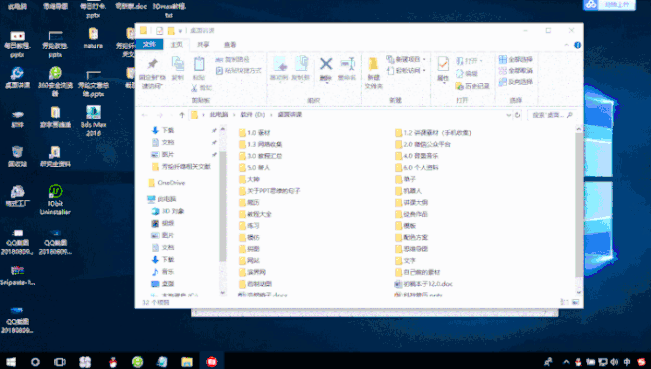Click the Cut (剪切) scissors icon
651x369 pixels.
coord(194,88)
